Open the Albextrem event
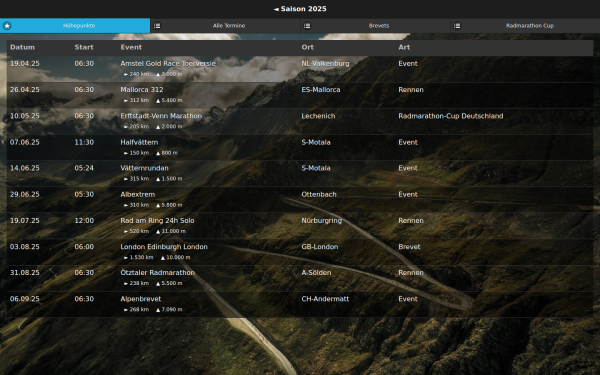600x375 pixels. click(138, 194)
